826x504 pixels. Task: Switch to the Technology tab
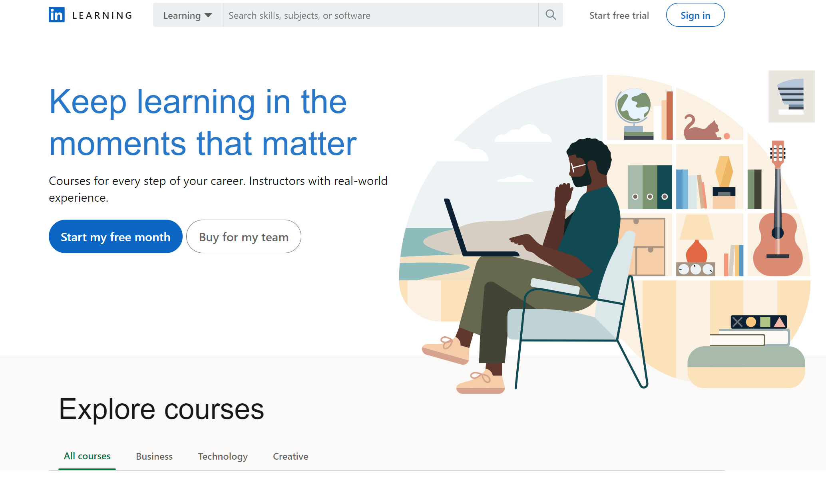(x=223, y=456)
